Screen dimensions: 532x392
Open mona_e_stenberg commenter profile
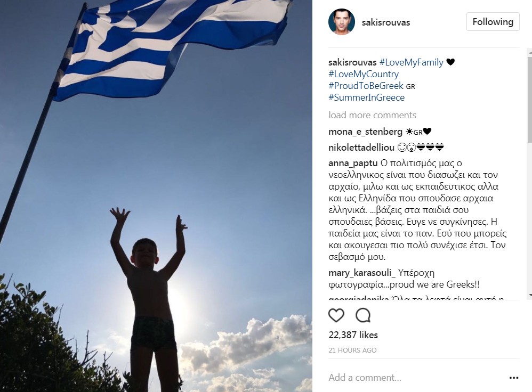365,132
